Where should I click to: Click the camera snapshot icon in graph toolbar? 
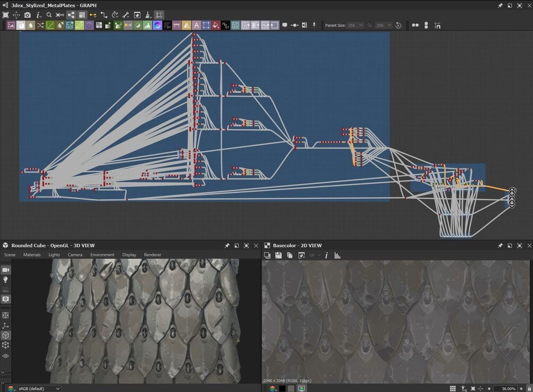(27, 15)
